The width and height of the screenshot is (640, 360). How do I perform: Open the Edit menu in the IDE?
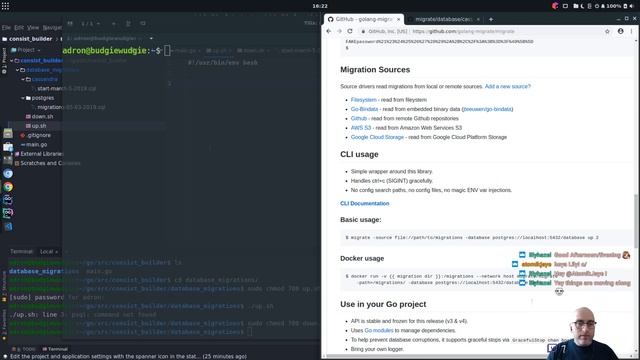tap(19, 27)
